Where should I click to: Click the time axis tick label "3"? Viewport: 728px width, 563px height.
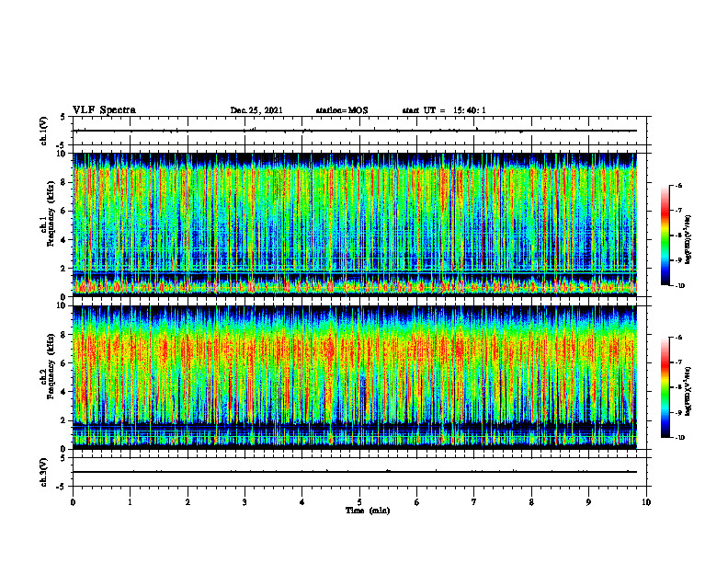pos(245,502)
